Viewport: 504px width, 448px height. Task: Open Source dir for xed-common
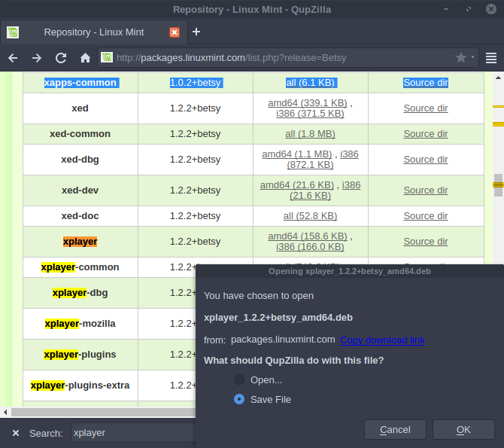426,134
